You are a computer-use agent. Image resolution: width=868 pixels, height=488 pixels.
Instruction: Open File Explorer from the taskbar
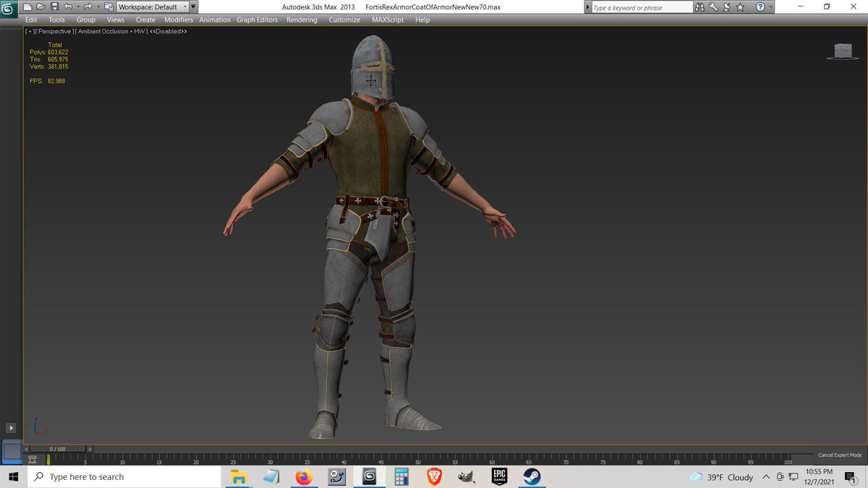pyautogui.click(x=238, y=476)
